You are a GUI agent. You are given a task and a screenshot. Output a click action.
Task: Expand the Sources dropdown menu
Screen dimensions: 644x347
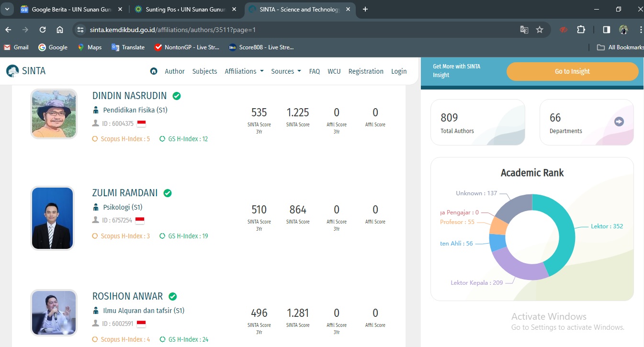coord(286,71)
